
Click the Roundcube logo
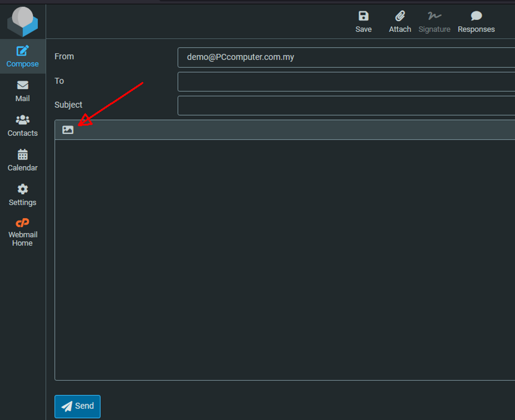(22, 22)
